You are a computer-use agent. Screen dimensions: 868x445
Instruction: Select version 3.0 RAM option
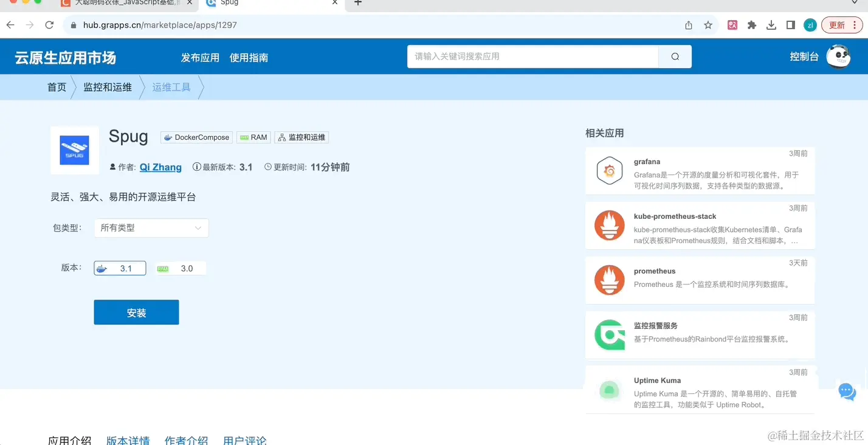point(181,268)
